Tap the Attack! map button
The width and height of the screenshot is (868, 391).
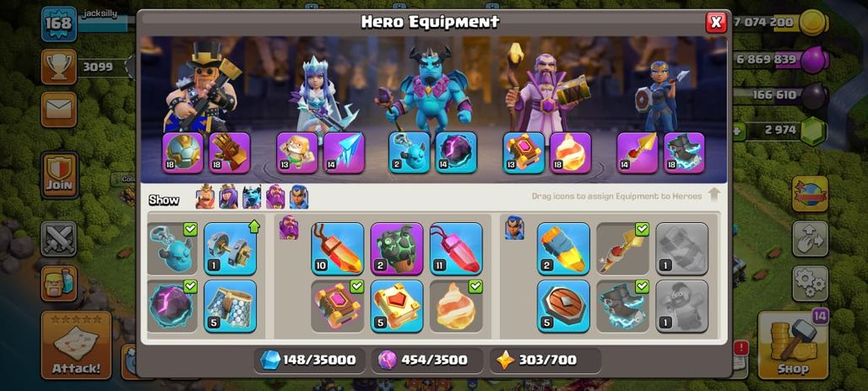[x=76, y=345]
